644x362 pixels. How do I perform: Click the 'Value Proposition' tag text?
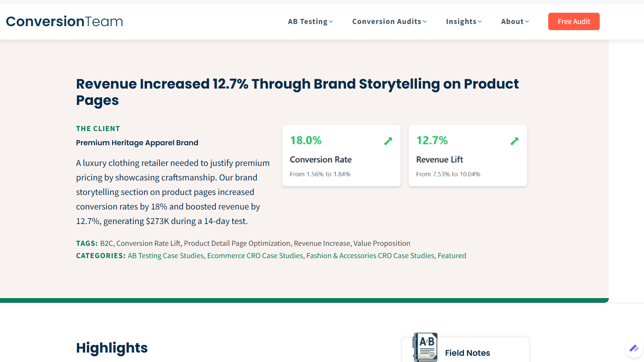(382, 243)
